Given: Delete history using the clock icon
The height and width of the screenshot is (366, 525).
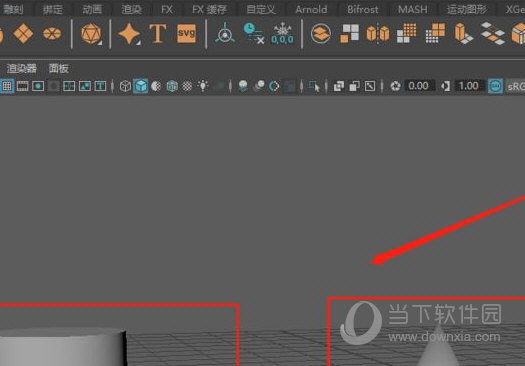Looking at the screenshot, I should 254,33.
